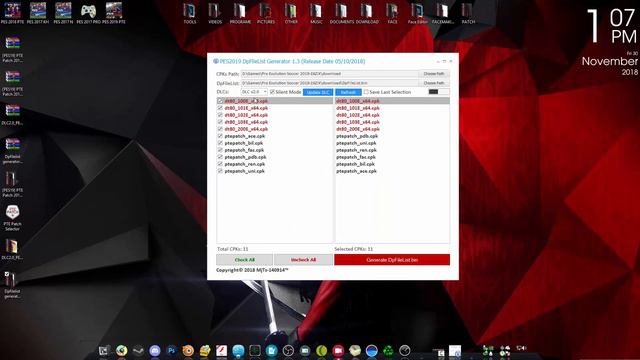
Task: Uncheck ptepatch_uni.cpk in the left list
Action: 220,171
